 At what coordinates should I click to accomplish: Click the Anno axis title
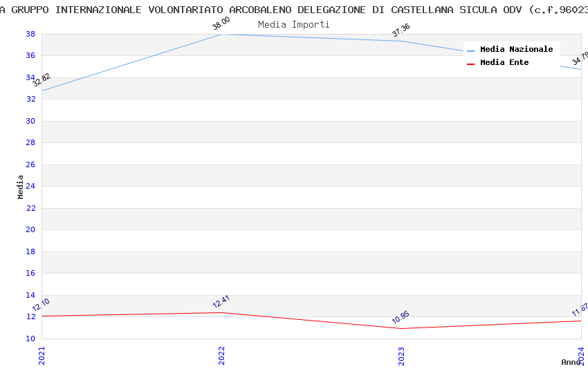pyautogui.click(x=571, y=362)
